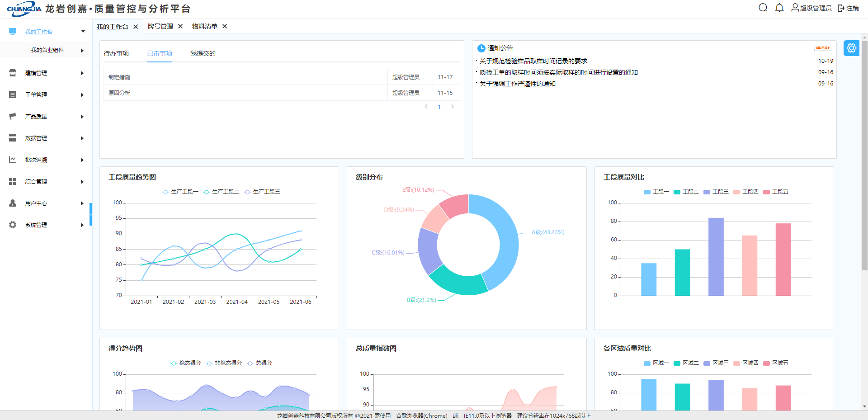Toggle 生产工段三 legend in trend chart
Image resolution: width=868 pixels, height=420 pixels.
262,192
